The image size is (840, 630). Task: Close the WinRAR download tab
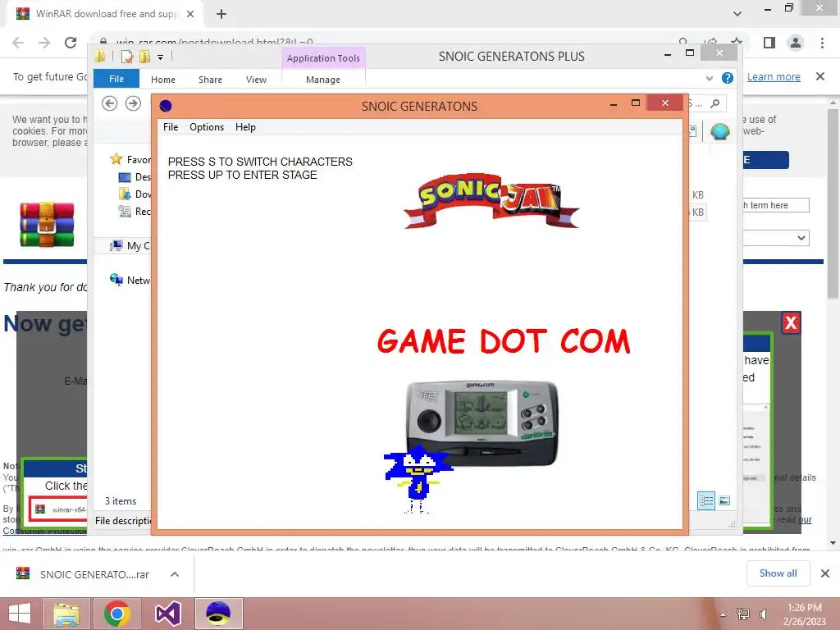(190, 14)
